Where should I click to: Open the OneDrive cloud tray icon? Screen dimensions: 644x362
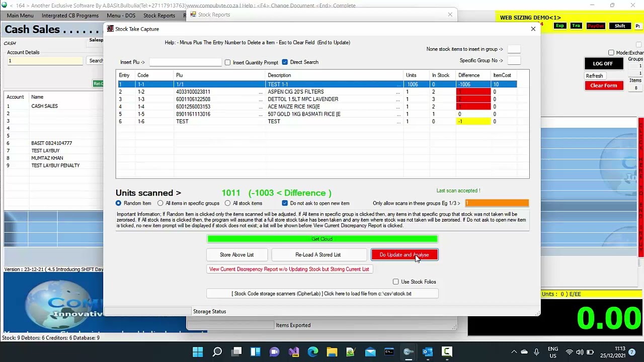click(x=524, y=352)
